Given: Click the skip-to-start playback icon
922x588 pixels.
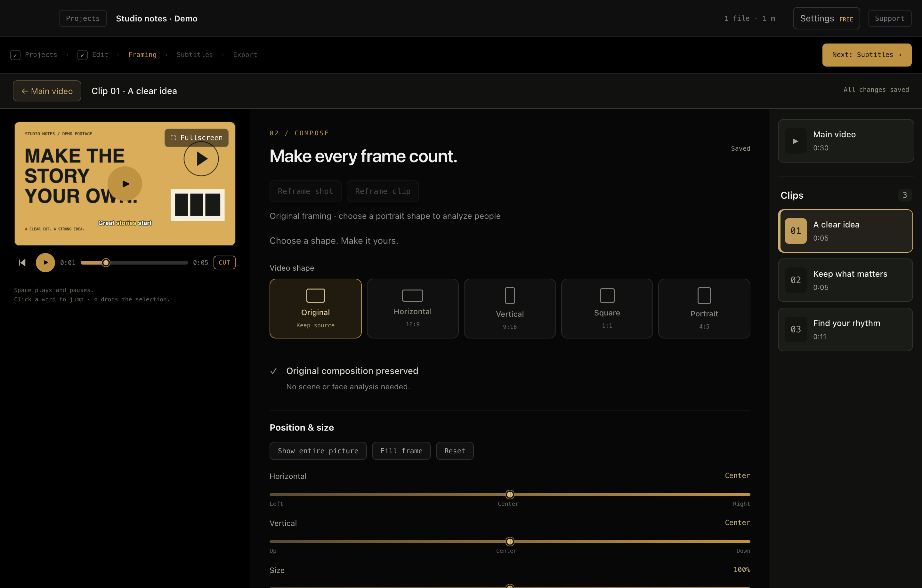Looking at the screenshot, I should (x=22, y=262).
